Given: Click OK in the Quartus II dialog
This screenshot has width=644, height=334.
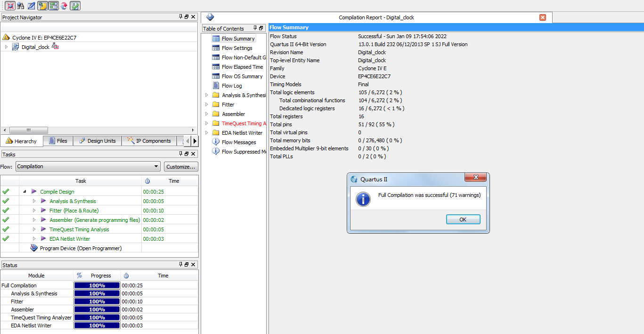Looking at the screenshot, I should 463,220.
